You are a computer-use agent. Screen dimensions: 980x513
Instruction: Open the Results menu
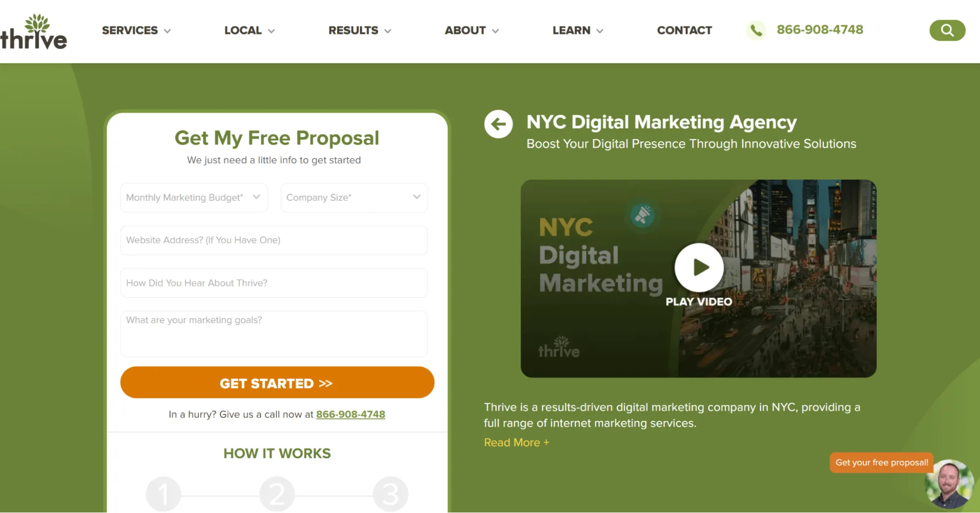coord(360,30)
